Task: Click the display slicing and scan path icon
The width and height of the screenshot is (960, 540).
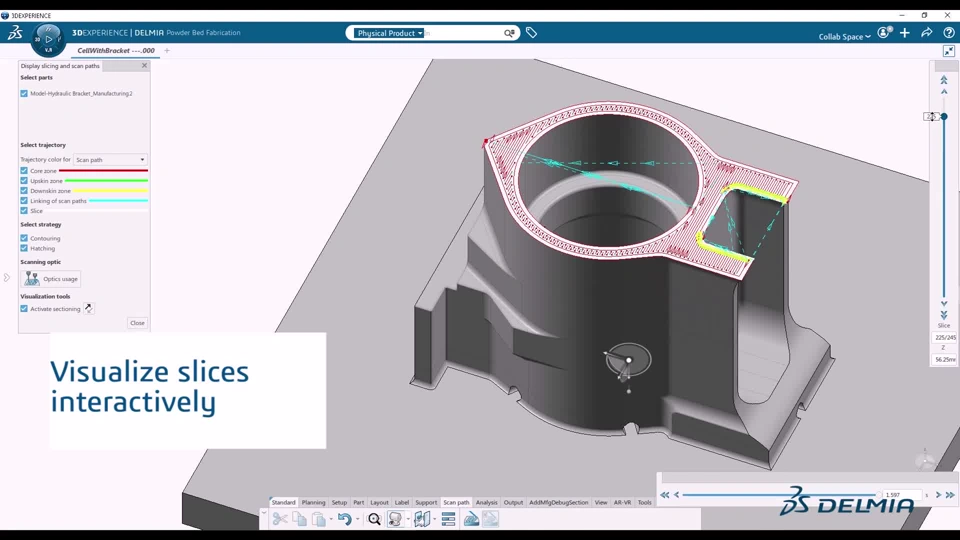Action: [x=471, y=519]
